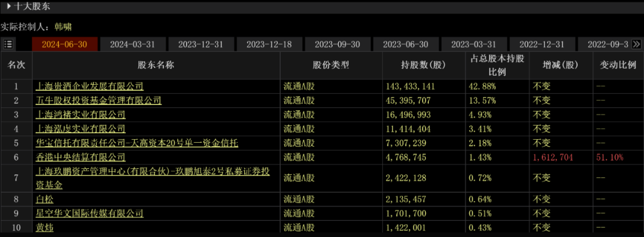This screenshot has height=237, width=644.
Task: Open 香港中央结算有限公司 link
Action: (x=81, y=157)
